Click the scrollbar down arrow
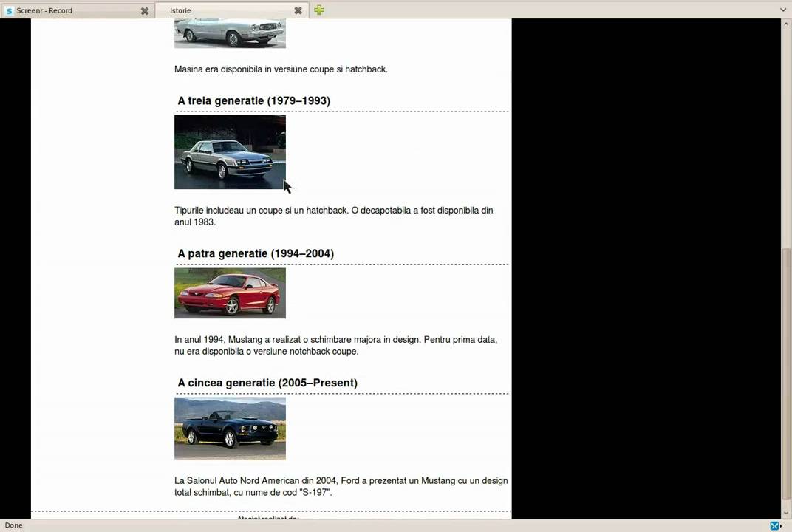The height and width of the screenshot is (532, 792). tap(786, 514)
